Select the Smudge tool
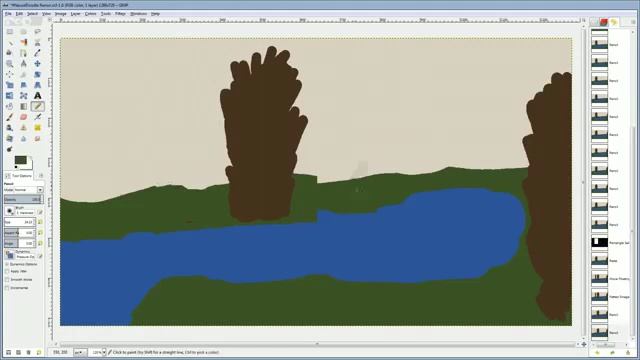 click(x=37, y=138)
